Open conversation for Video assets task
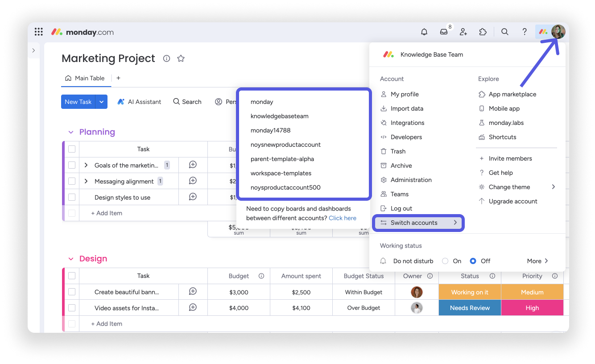This screenshot has height=364, width=595. click(x=193, y=308)
